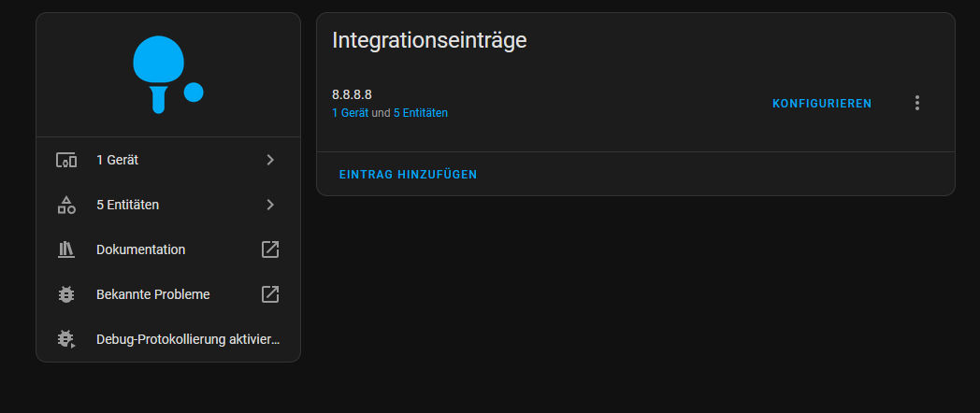Viewport: 980px width, 413px height.
Task: Click the debug logging bug-play icon
Action: coord(65,339)
